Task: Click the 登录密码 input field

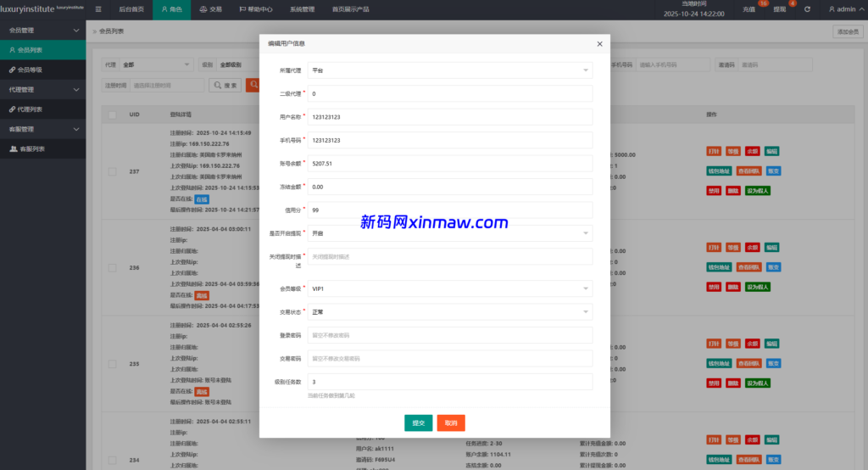Action: (x=450, y=335)
